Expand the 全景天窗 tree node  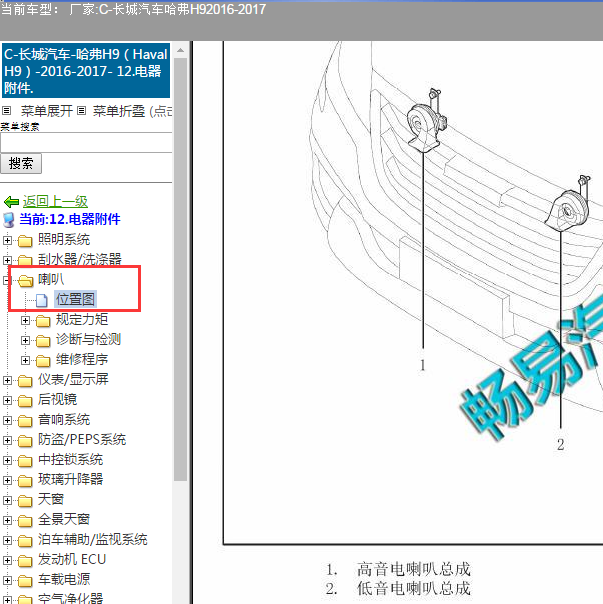click(x=7, y=521)
